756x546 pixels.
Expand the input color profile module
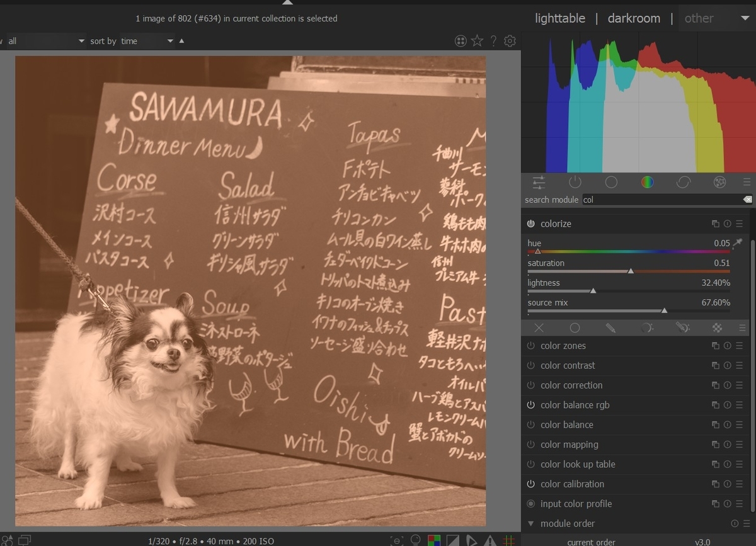click(576, 504)
